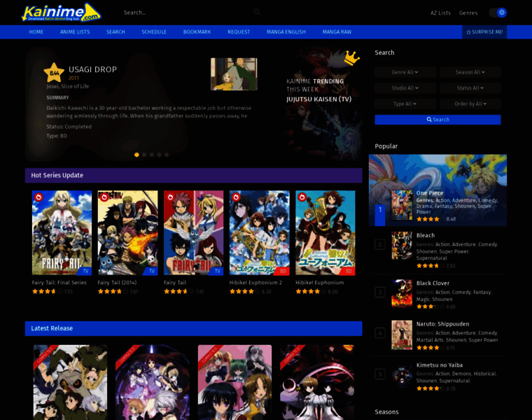The width and height of the screenshot is (532, 420).
Task: Open the Genres link in header
Action: point(468,13)
